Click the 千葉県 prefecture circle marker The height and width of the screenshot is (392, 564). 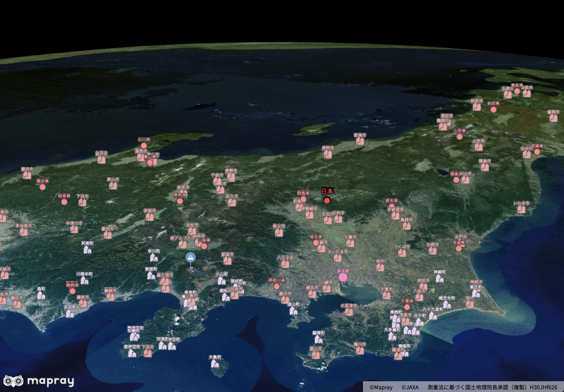[x=407, y=307]
